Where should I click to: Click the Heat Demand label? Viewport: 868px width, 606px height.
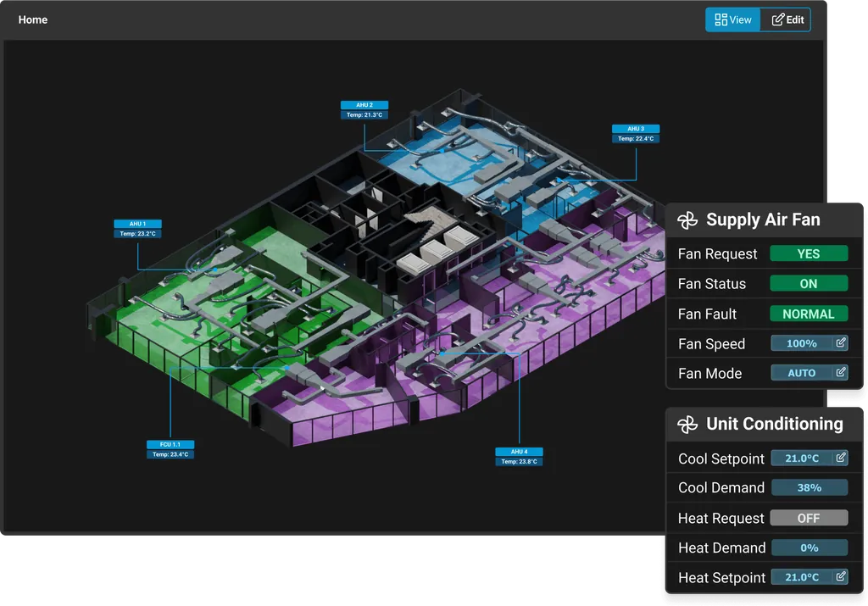coord(722,548)
